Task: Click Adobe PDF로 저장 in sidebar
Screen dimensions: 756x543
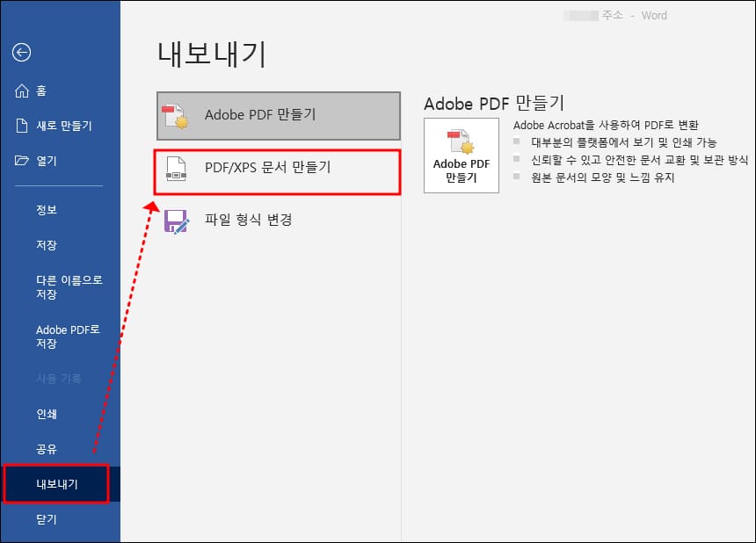Action: pos(61,337)
